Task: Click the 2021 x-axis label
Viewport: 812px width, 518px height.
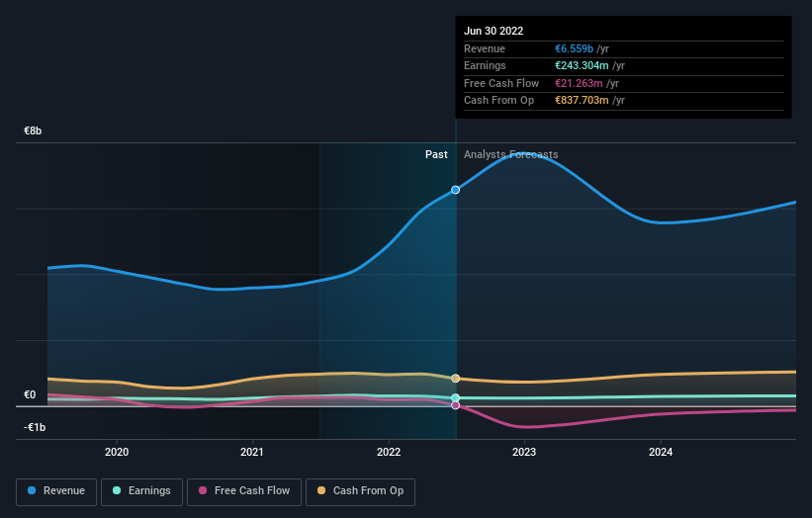Action: click(251, 452)
